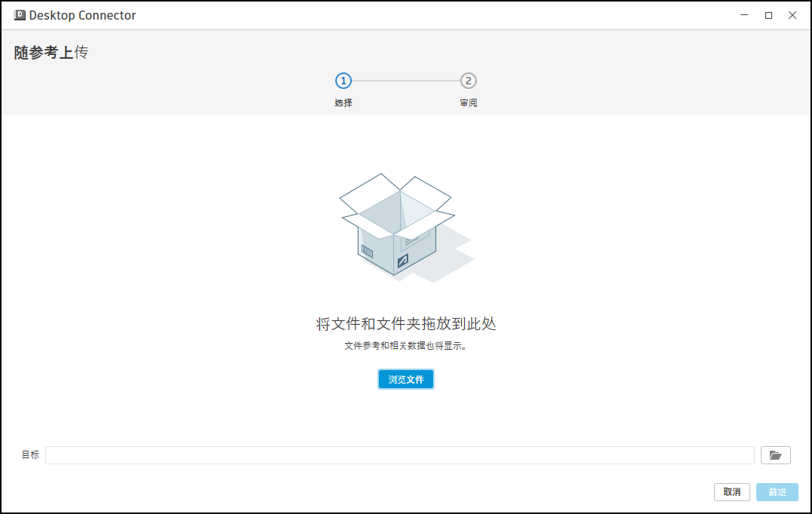Image resolution: width=812 pixels, height=514 pixels.
Task: Click the numbered circle 2 step indicator
Action: click(x=467, y=81)
